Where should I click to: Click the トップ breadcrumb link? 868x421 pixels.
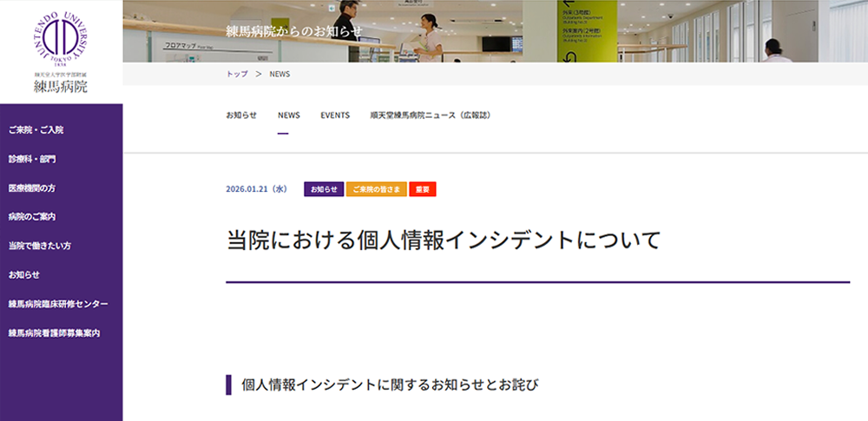pos(236,74)
